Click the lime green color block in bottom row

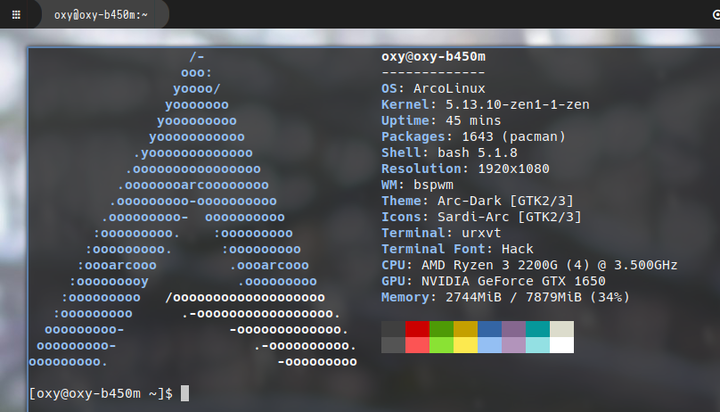coord(441,345)
